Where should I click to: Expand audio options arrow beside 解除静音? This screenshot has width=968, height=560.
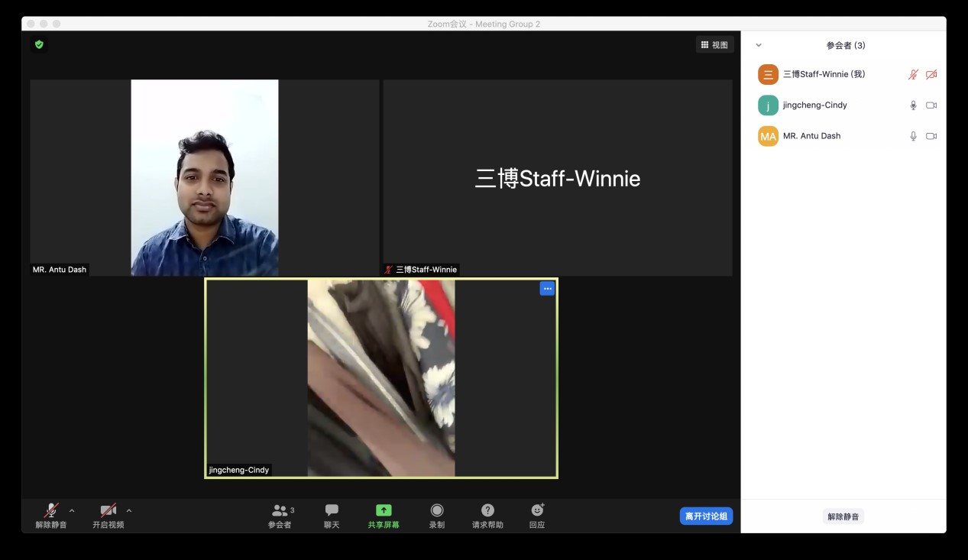coord(72,510)
